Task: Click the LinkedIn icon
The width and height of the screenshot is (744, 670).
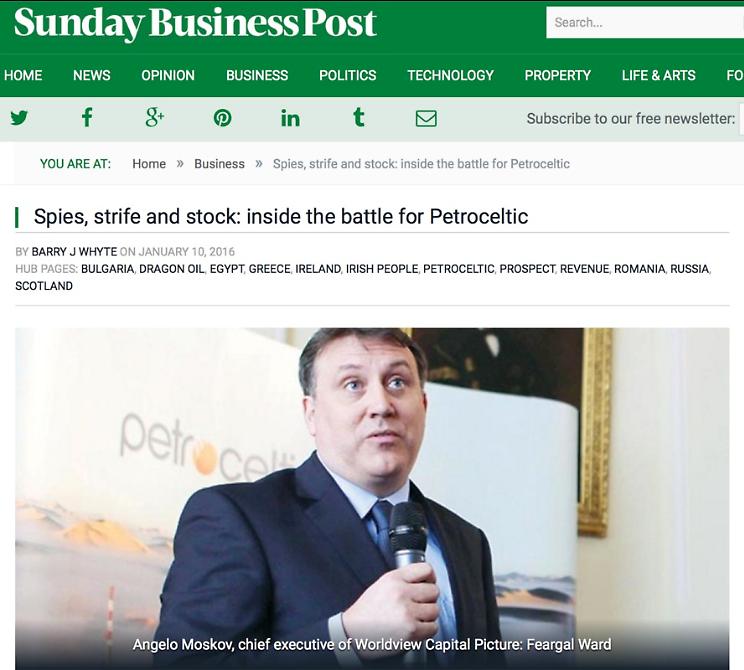Action: click(x=290, y=118)
